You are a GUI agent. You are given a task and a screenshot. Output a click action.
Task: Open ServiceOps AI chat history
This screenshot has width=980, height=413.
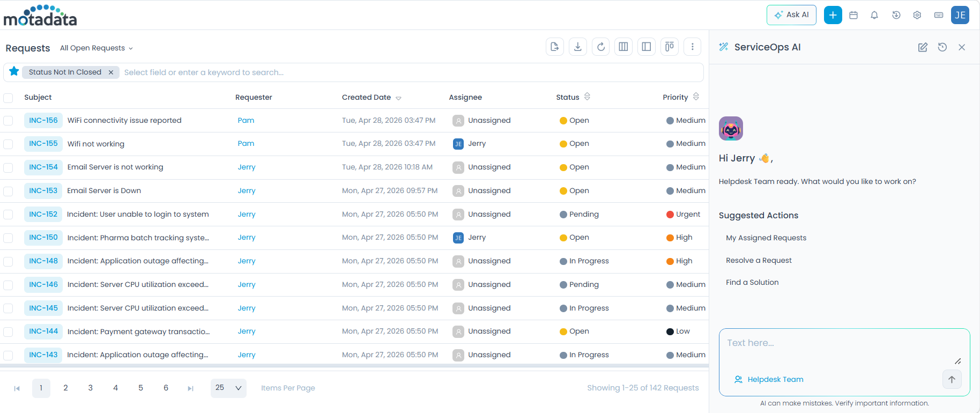point(942,47)
